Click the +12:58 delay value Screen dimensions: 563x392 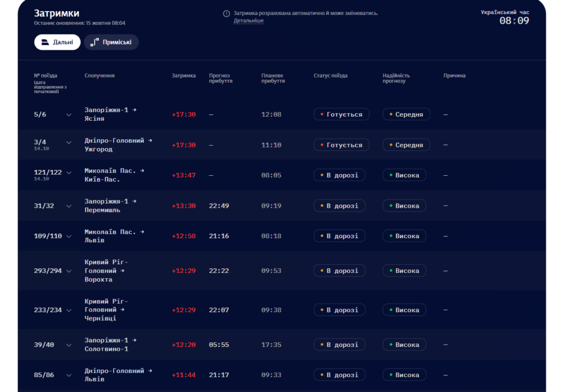(184, 236)
